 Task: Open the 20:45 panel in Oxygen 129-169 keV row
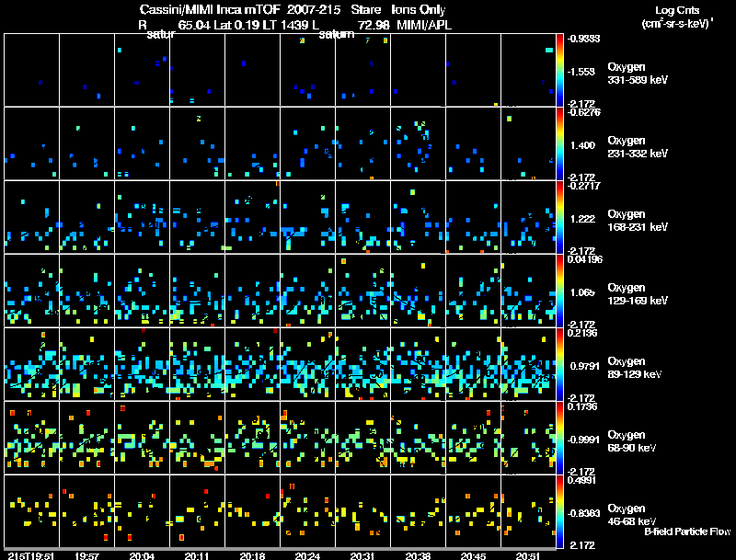point(473,291)
